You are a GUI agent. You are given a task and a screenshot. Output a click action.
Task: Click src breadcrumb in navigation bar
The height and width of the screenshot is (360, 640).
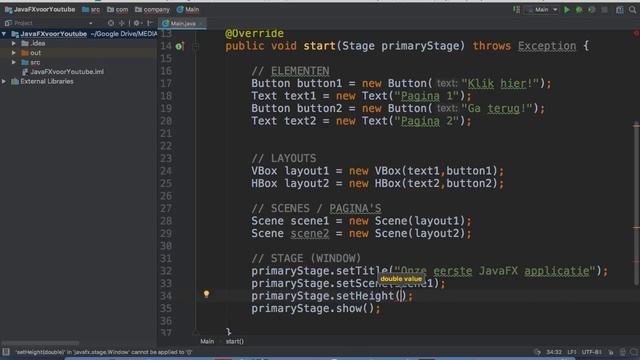[x=91, y=9]
